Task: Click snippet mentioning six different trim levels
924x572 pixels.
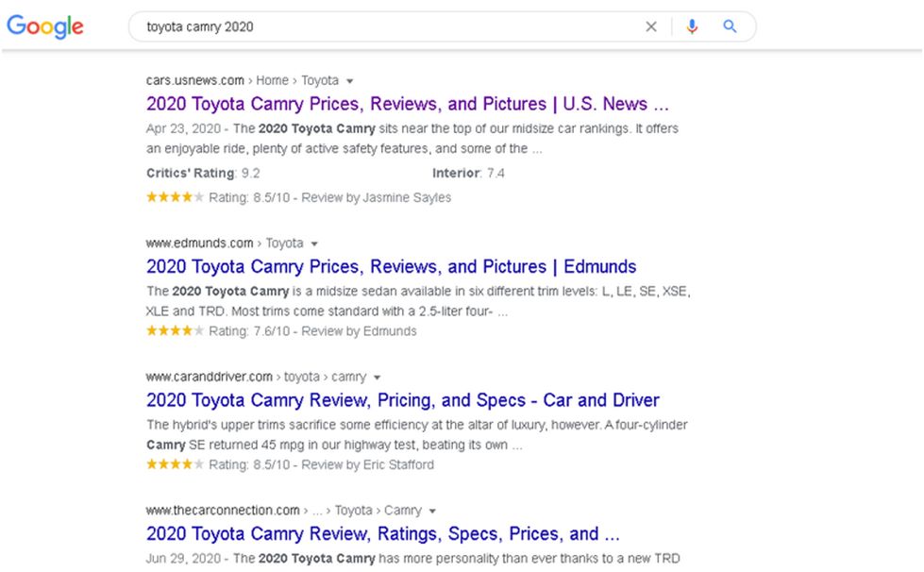Action: 418,301
